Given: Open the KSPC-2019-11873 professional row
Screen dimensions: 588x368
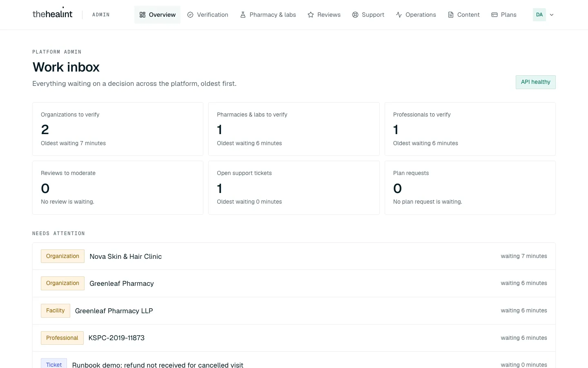Looking at the screenshot, I should click(294, 338).
